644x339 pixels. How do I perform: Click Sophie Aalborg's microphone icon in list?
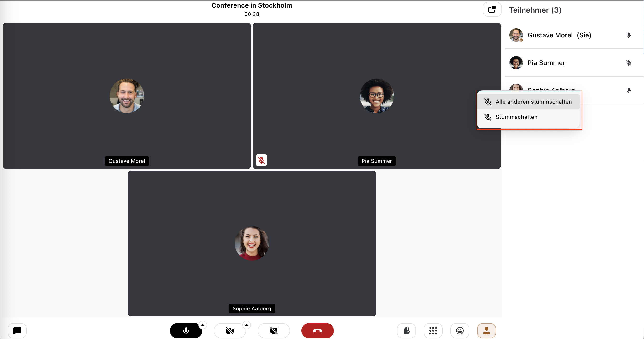tap(628, 90)
